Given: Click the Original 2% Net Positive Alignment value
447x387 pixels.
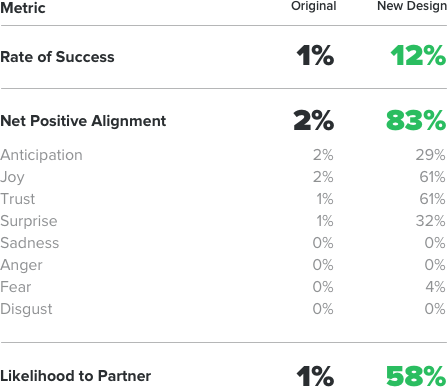Looking at the screenshot, I should click(314, 120).
